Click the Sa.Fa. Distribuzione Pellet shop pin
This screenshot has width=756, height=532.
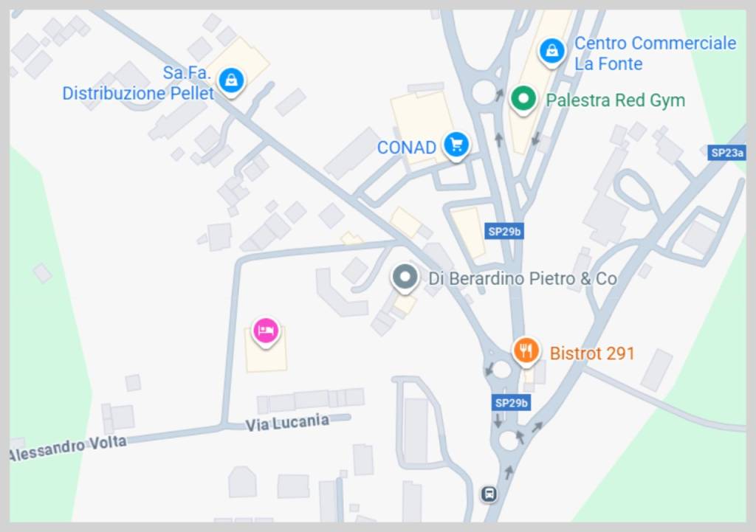(231, 82)
